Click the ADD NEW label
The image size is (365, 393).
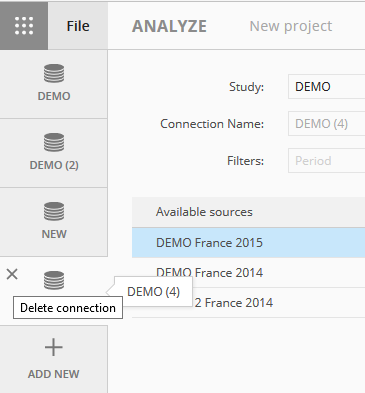[54, 374]
